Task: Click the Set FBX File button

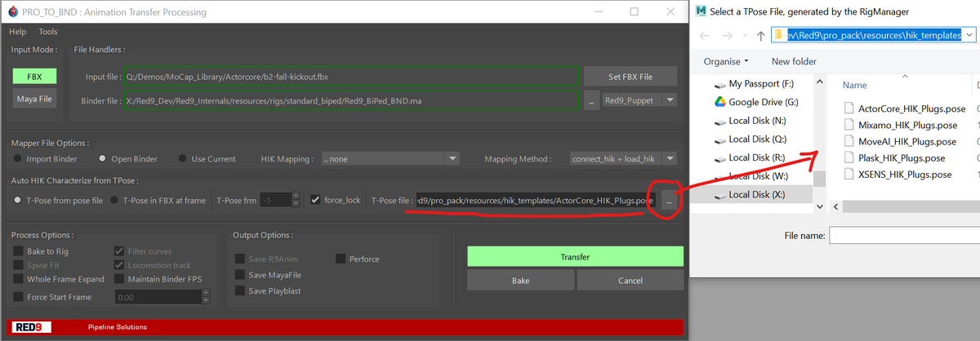Action: 630,77
